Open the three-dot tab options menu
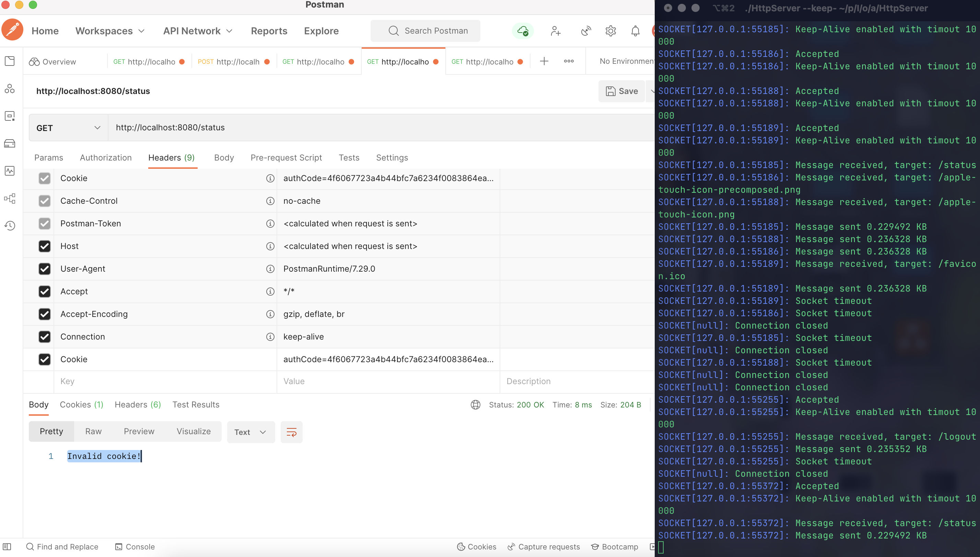Image resolution: width=980 pixels, height=557 pixels. click(569, 61)
